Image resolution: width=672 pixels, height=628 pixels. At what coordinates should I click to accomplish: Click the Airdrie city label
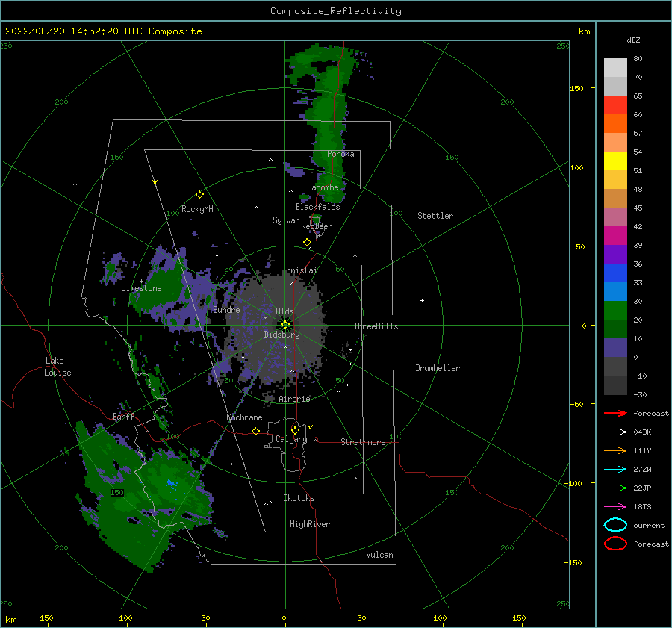click(294, 399)
